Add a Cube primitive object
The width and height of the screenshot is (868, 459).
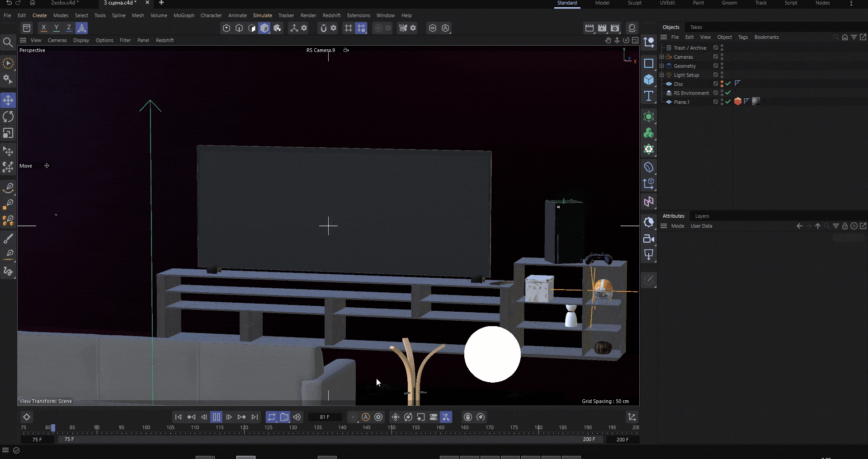(649, 80)
